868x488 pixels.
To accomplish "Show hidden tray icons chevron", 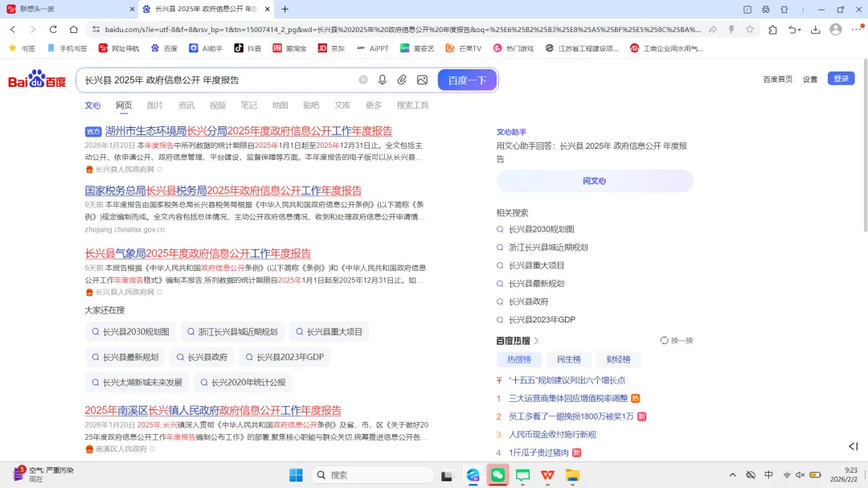I will click(x=732, y=474).
